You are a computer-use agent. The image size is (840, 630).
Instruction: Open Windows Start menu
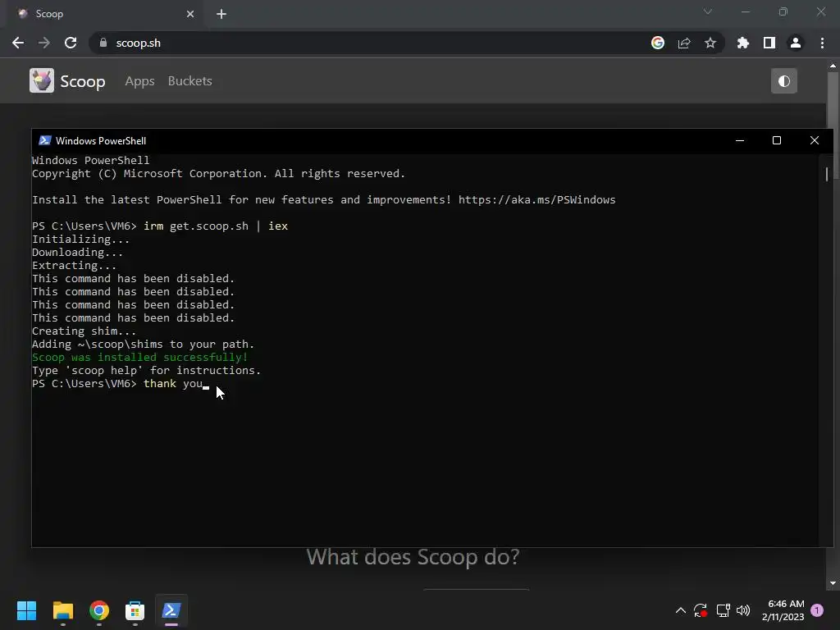coord(26,610)
